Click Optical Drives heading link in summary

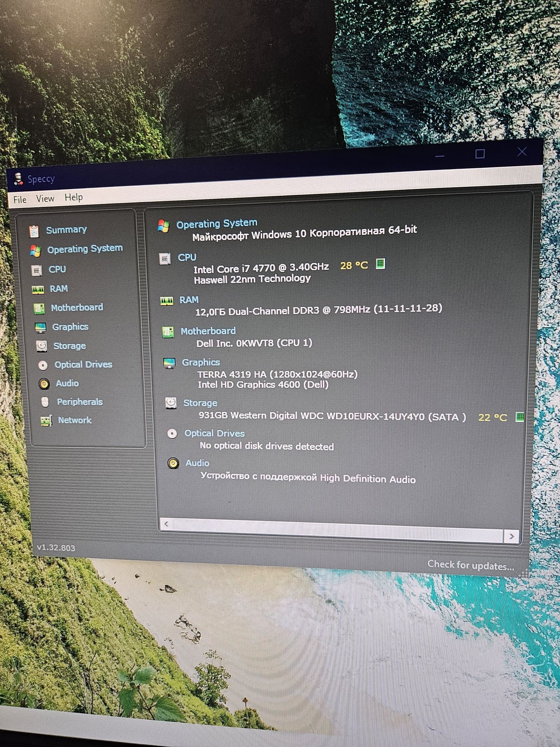215,433
